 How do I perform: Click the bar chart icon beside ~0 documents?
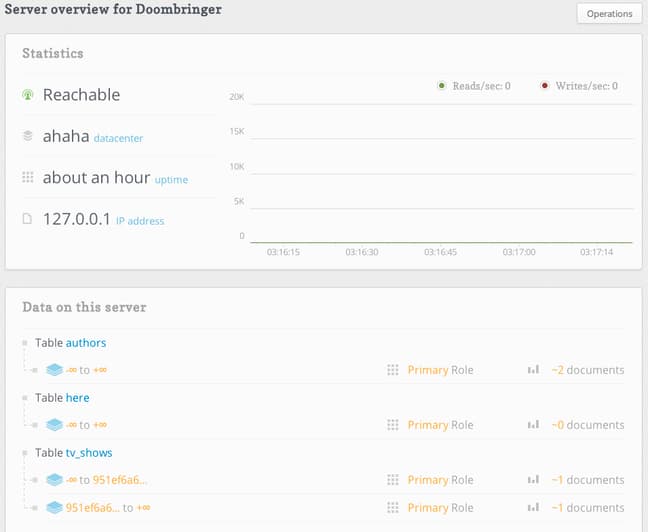coord(533,424)
